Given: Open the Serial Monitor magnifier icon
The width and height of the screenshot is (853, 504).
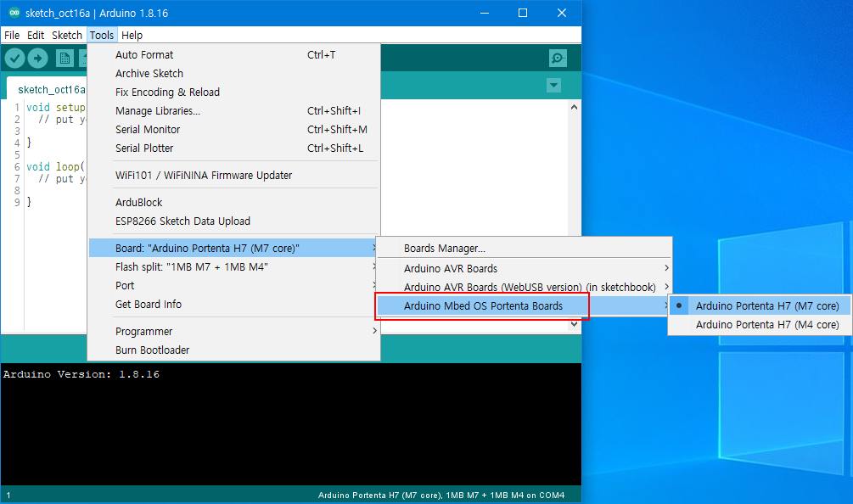Looking at the screenshot, I should click(x=558, y=59).
